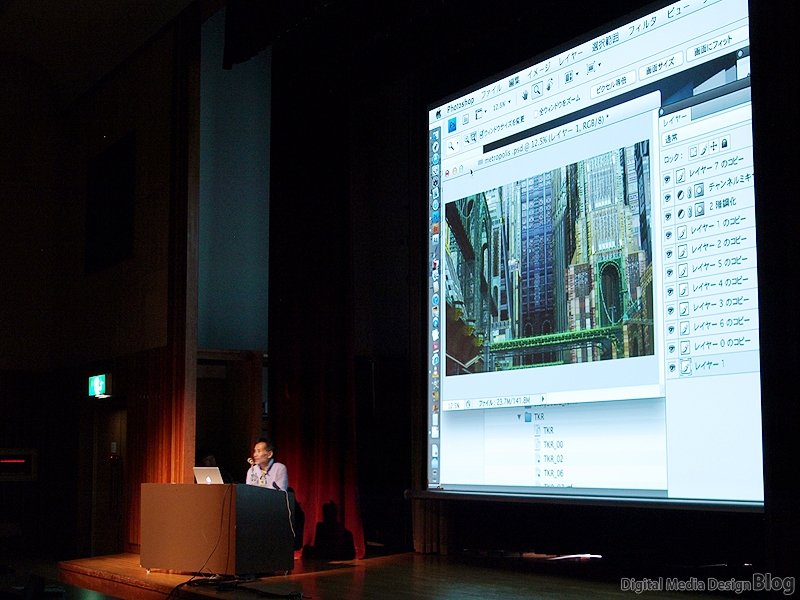The image size is (800, 600).
Task: Open the 選択範囲 menu
Action: 605,41
